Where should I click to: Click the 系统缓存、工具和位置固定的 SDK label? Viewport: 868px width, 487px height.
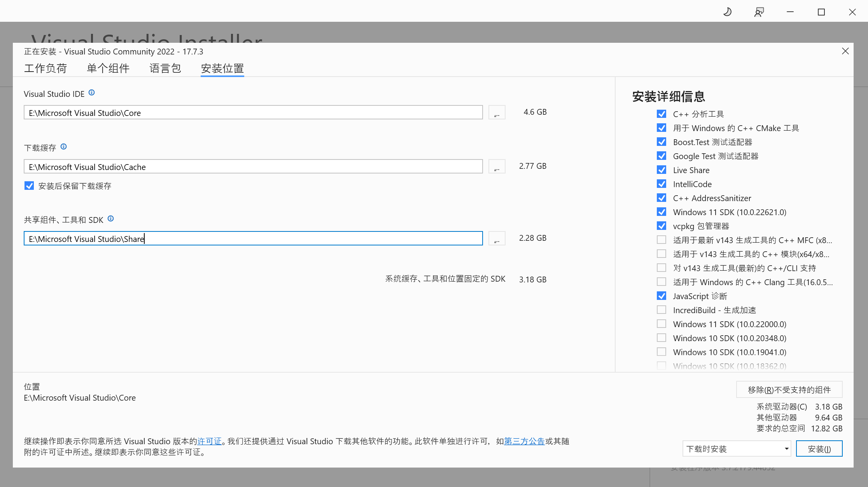click(x=445, y=279)
